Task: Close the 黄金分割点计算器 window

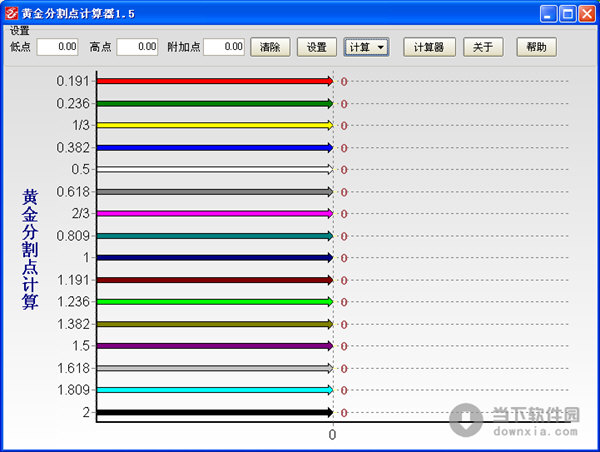Action: tap(587, 14)
